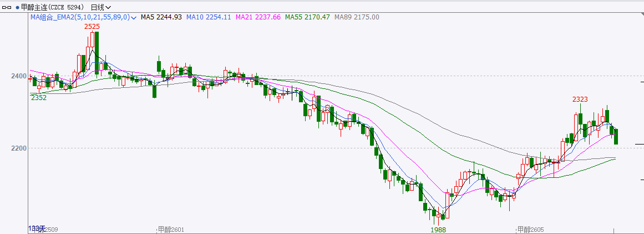The image size is (644, 234).
Task: Click the 2352 price label at left
Action: [38, 97]
